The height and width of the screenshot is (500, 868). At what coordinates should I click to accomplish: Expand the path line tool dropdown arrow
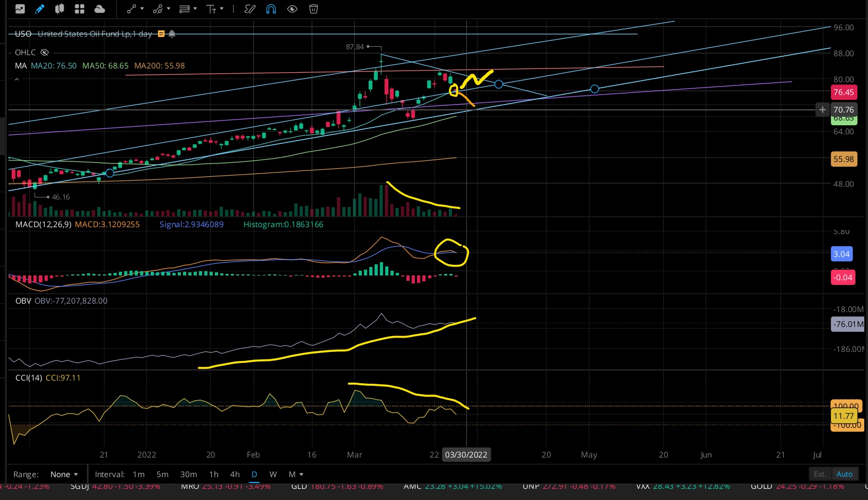point(169,9)
